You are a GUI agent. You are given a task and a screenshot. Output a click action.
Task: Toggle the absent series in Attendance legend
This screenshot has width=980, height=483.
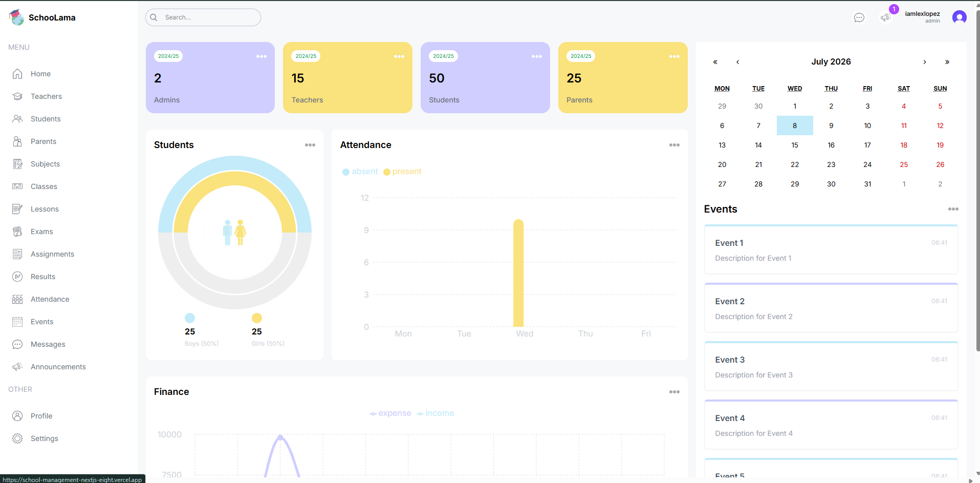360,172
